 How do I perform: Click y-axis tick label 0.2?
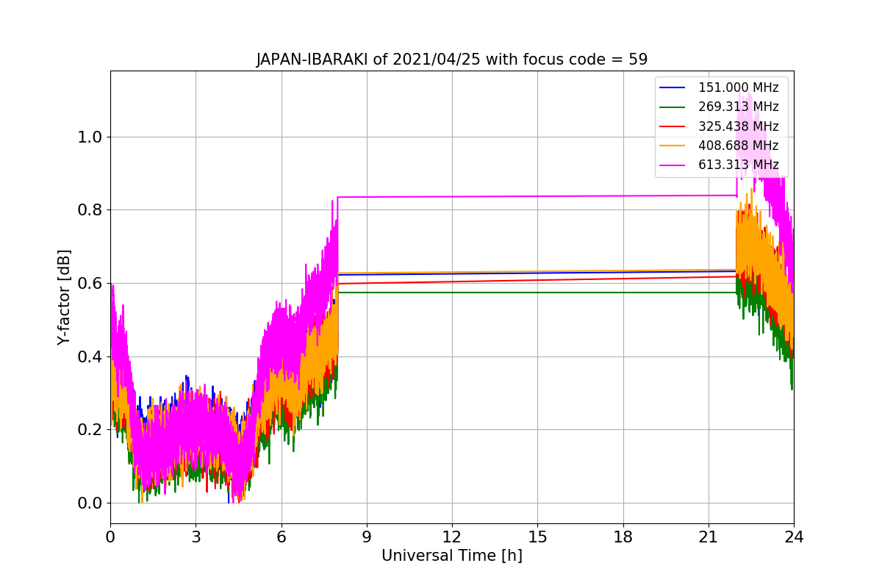(90, 430)
